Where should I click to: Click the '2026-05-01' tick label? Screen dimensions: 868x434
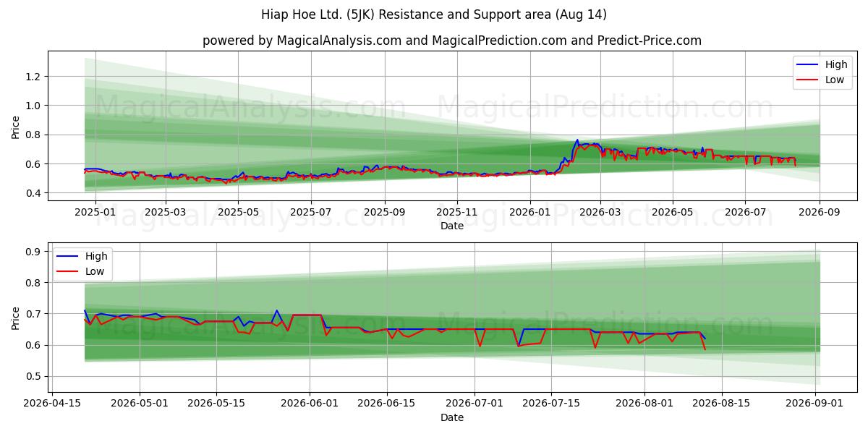click(x=140, y=404)
